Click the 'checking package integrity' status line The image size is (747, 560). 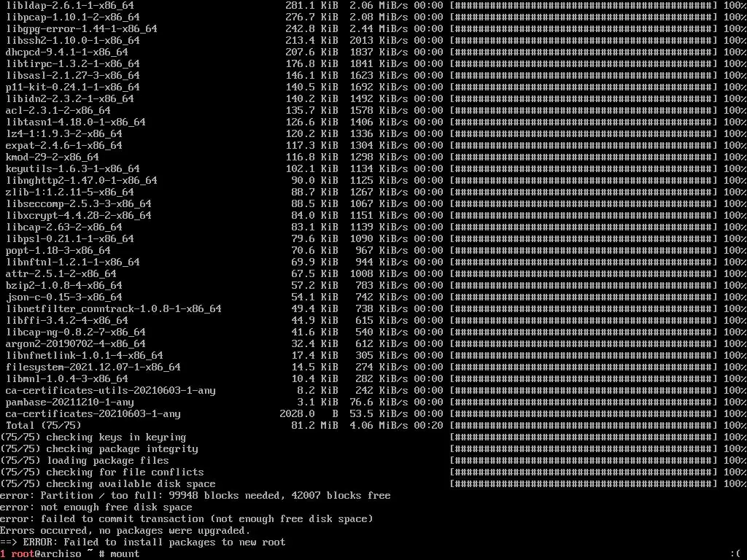[99, 448]
